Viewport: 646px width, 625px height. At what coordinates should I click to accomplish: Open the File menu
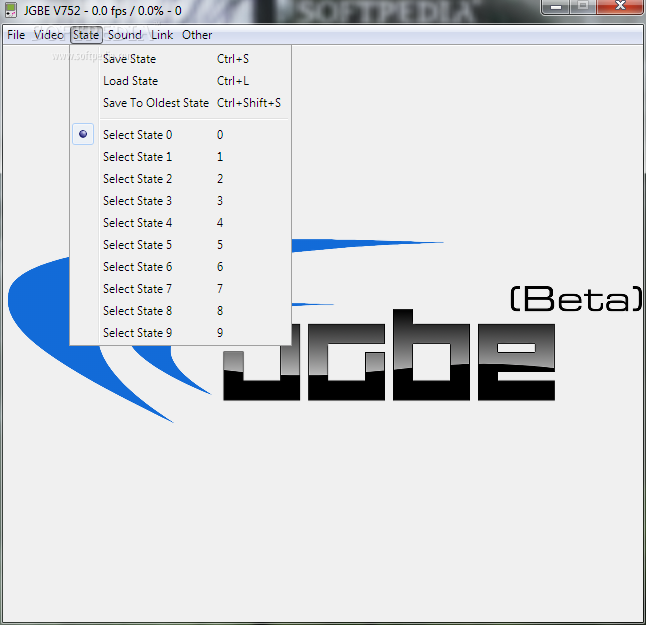(16, 35)
